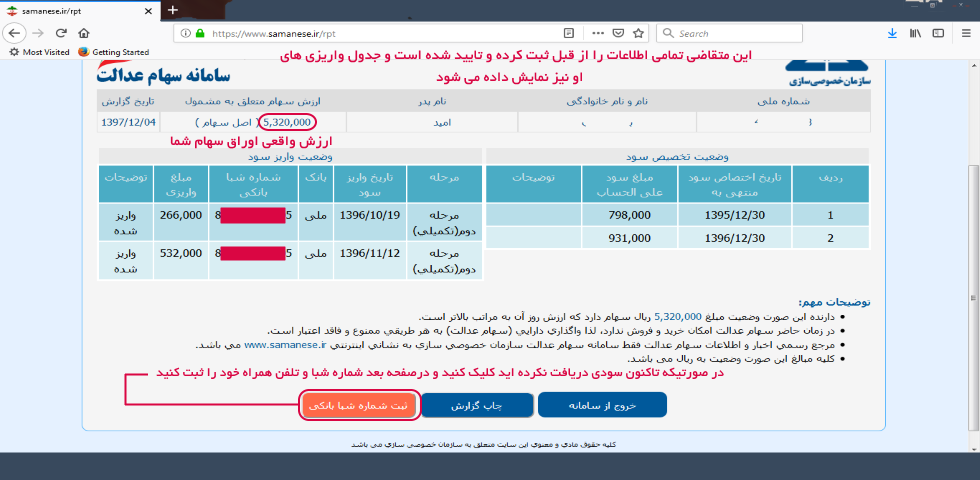Show sidebars using the sidebar icon
Screen dimensions: 980x480
click(938, 32)
